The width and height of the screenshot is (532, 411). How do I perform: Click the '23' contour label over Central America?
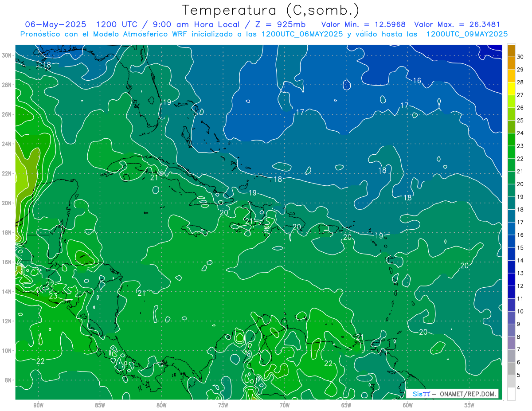[x=53, y=296]
